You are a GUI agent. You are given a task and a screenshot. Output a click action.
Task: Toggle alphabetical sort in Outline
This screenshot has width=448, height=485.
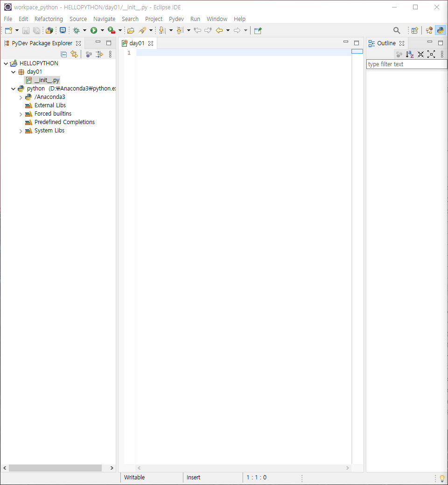tap(410, 55)
